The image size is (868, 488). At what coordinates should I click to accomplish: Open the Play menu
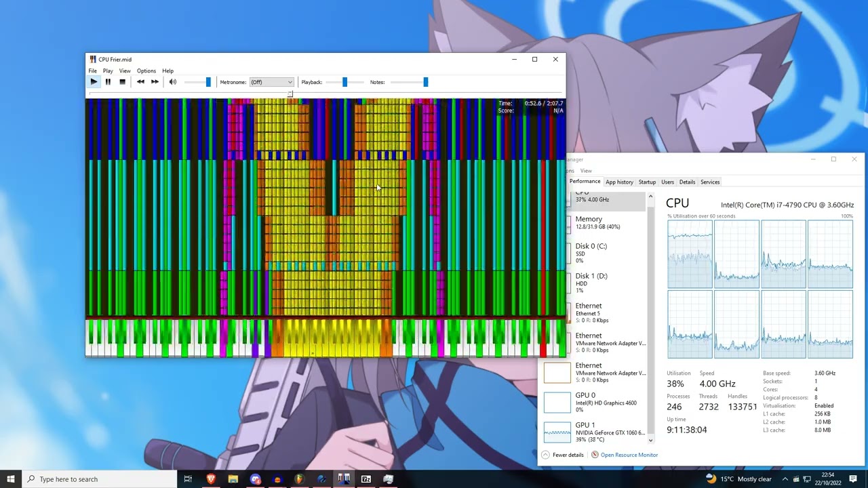click(x=108, y=70)
